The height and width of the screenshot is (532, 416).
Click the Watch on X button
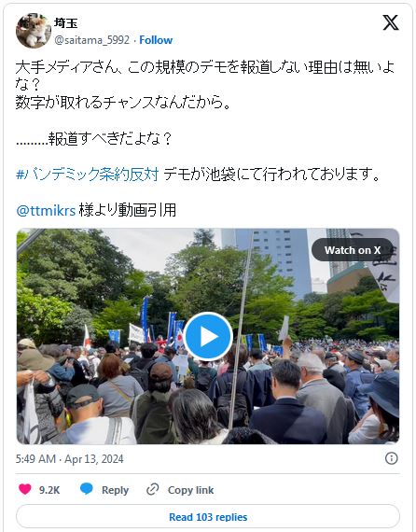353,250
